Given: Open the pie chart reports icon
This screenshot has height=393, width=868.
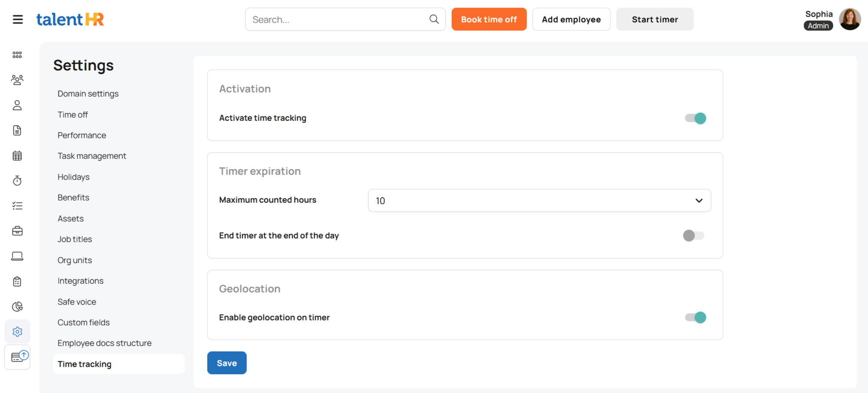Looking at the screenshot, I should [x=17, y=307].
